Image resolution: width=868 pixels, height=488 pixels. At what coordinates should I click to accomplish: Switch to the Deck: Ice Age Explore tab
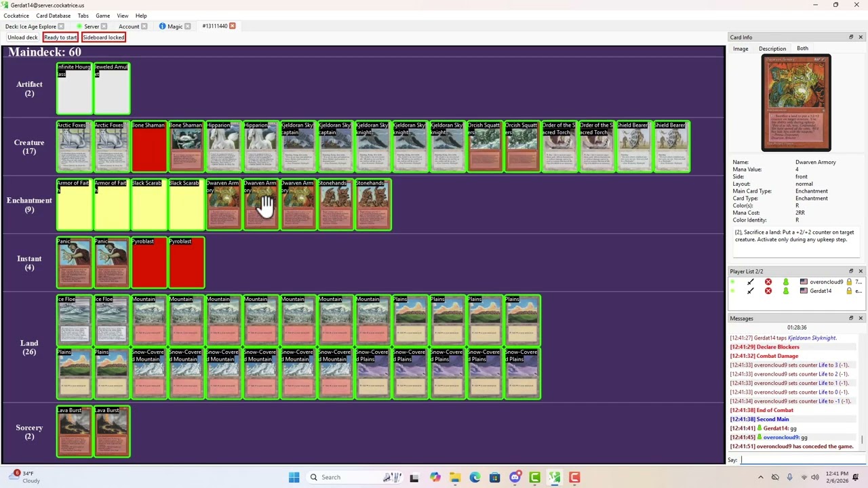tap(34, 26)
